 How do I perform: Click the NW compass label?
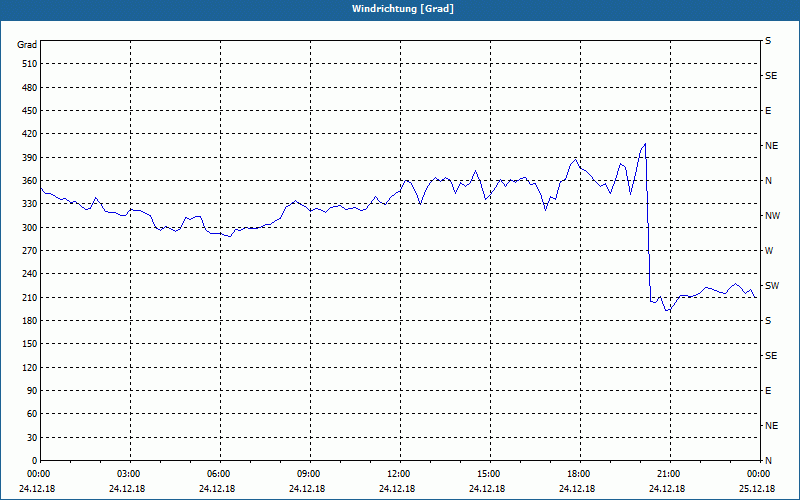click(772, 216)
